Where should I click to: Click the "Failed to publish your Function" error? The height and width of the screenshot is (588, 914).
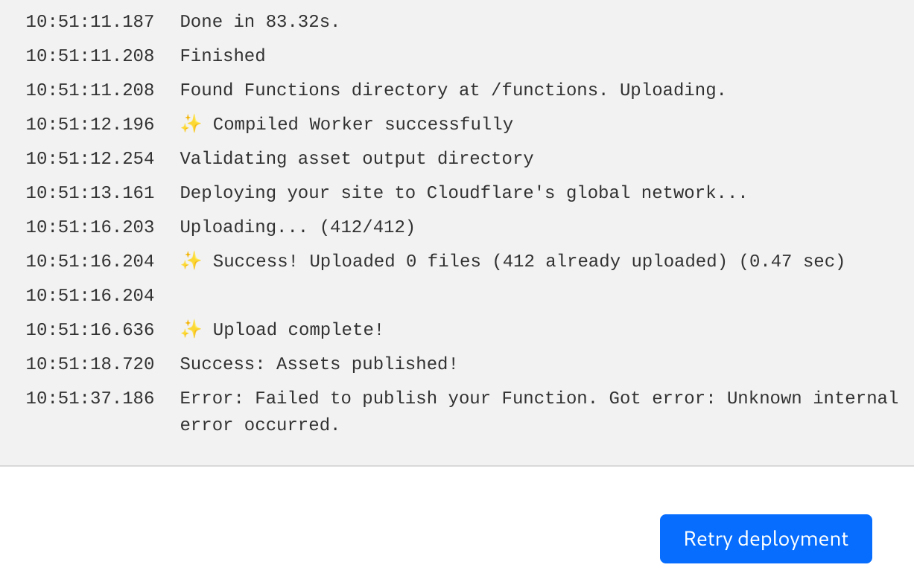click(539, 399)
